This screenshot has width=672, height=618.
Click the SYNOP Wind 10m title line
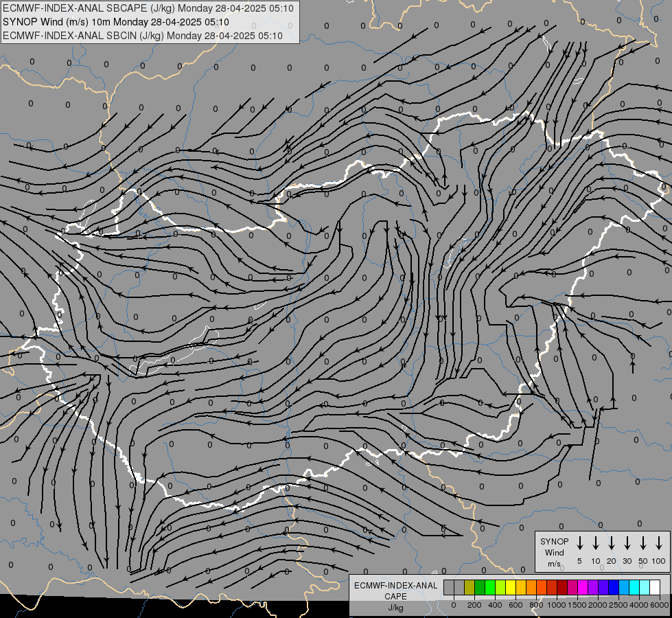[x=116, y=22]
